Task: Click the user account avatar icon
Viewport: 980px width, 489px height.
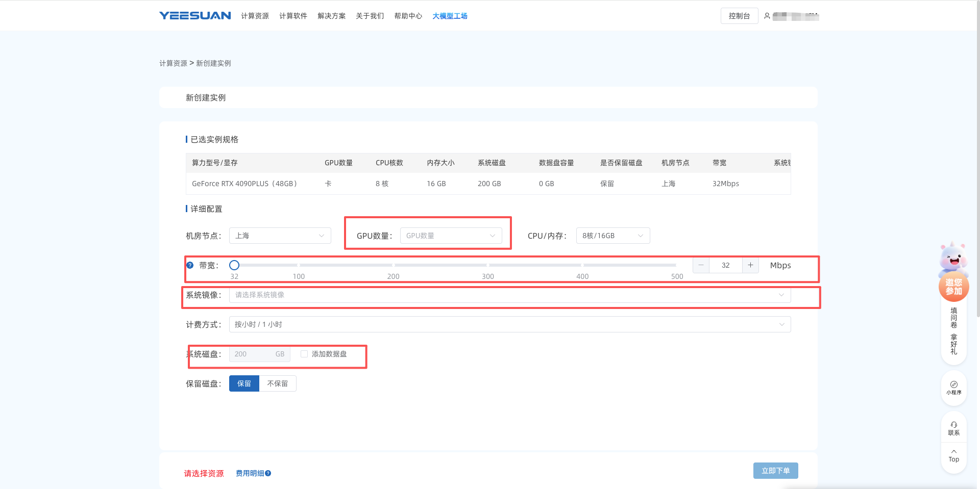Action: (x=767, y=16)
